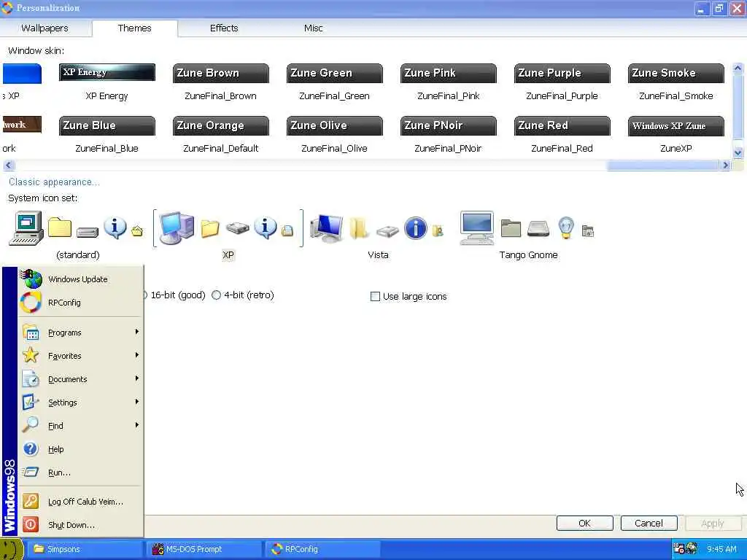Select the 16-bit (good) radio option

174,295
